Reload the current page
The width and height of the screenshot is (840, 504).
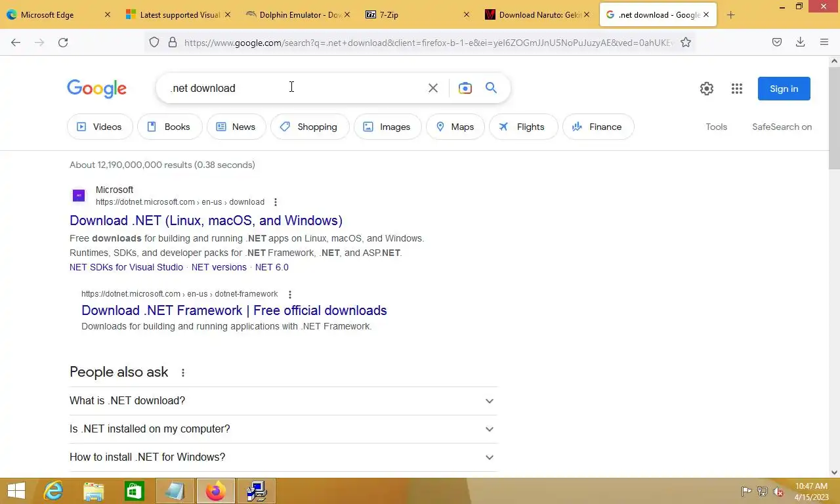63,42
